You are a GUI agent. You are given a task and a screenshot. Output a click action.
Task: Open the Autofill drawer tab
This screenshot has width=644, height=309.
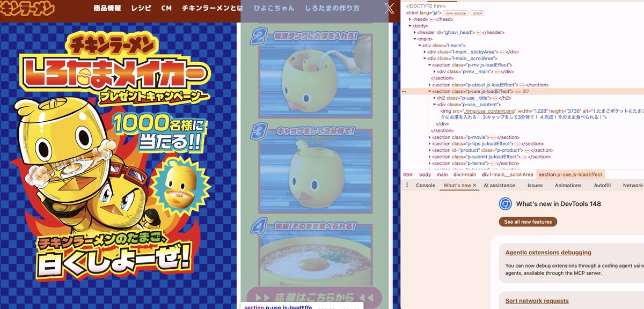[602, 185]
